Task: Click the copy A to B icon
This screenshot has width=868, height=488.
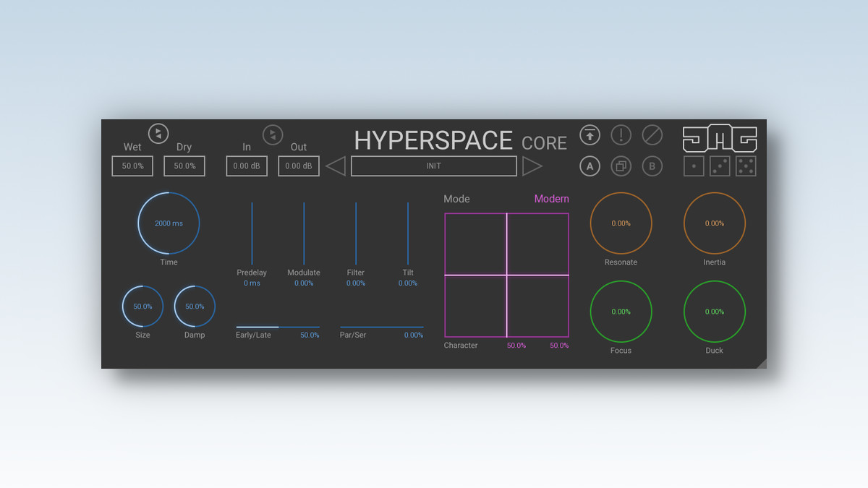Action: pyautogui.click(x=621, y=166)
